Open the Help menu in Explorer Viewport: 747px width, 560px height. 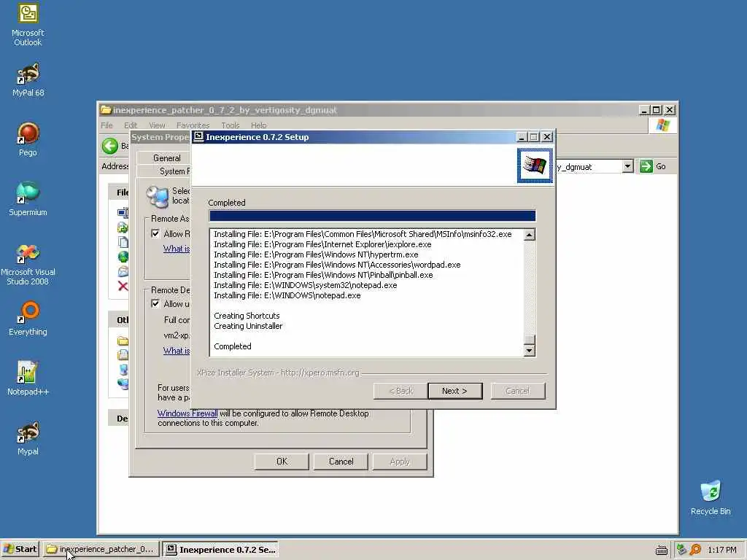[x=259, y=125]
